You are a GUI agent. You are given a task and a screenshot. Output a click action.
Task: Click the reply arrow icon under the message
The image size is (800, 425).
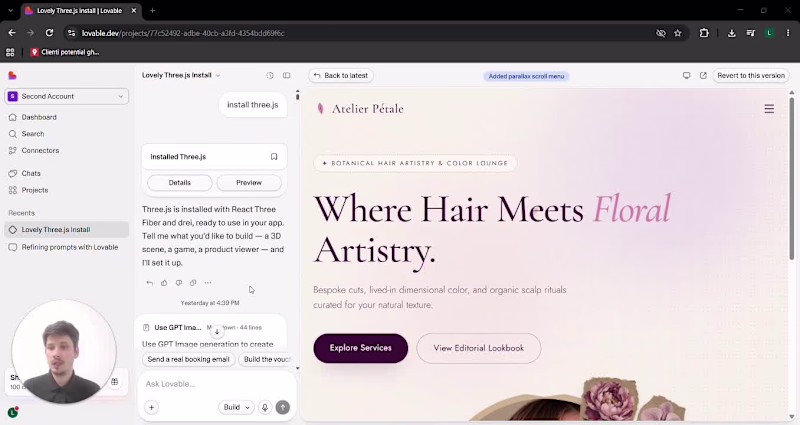149,283
